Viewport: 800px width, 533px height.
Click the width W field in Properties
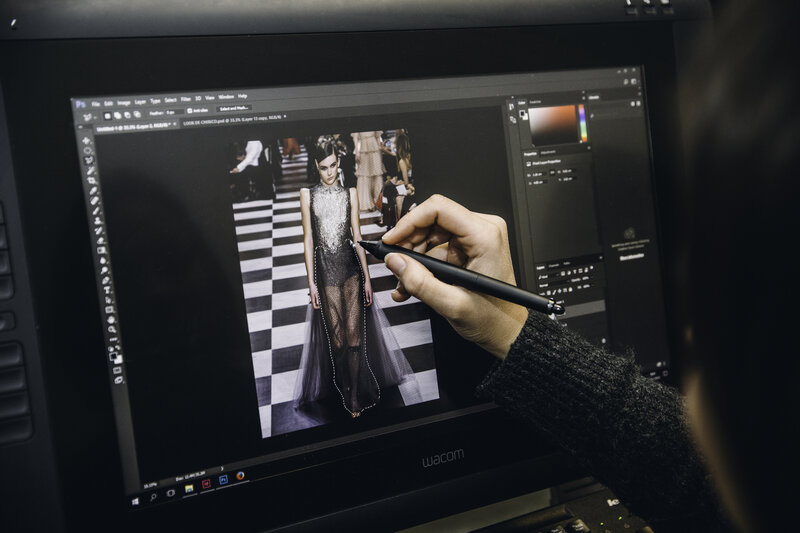tap(538, 174)
